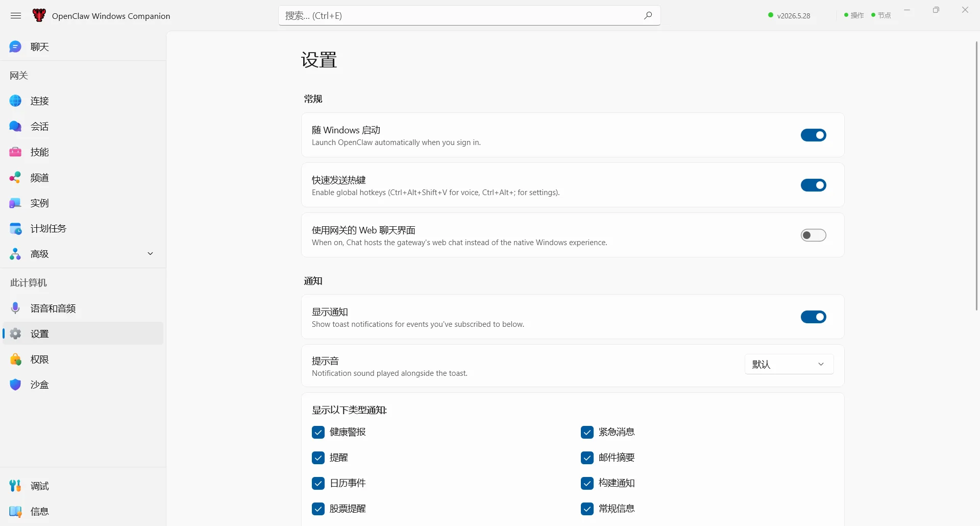Click the 权限 lock icon
Viewport: 980px width, 526px height.
[x=15, y=360]
